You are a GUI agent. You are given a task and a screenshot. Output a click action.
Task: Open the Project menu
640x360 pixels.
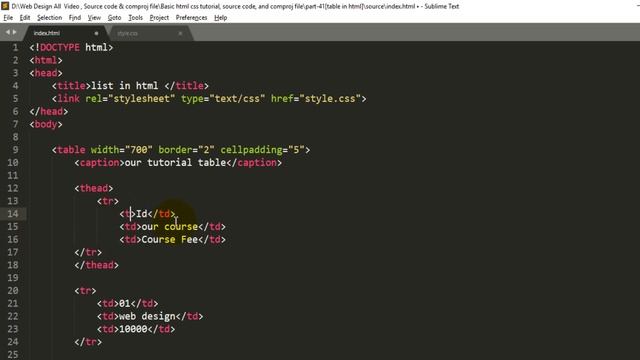point(159,18)
